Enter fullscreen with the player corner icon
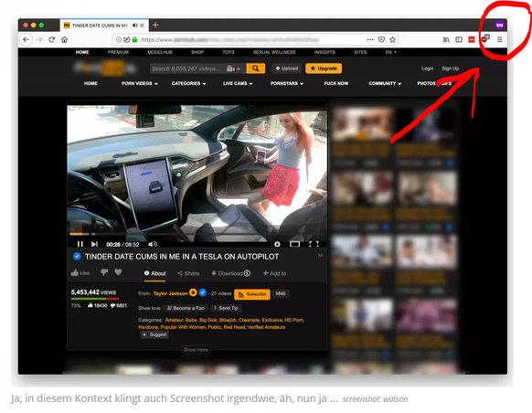Screen dimensions: 532x413 [314, 244]
